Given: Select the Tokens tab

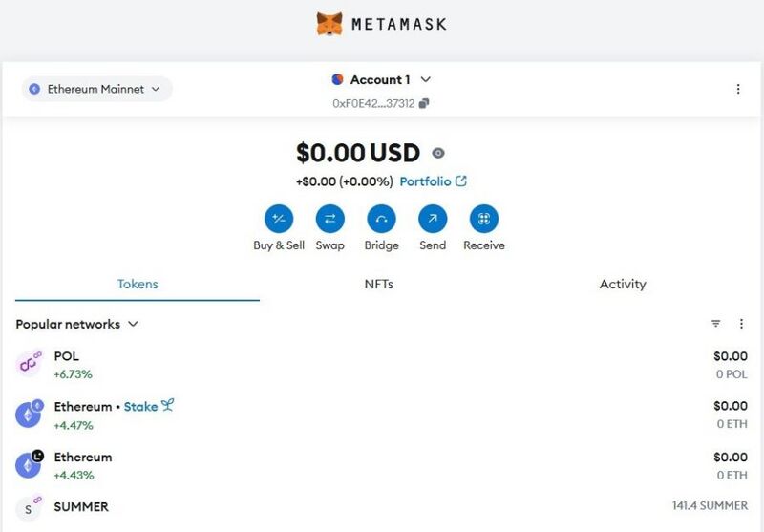Looking at the screenshot, I should (138, 284).
